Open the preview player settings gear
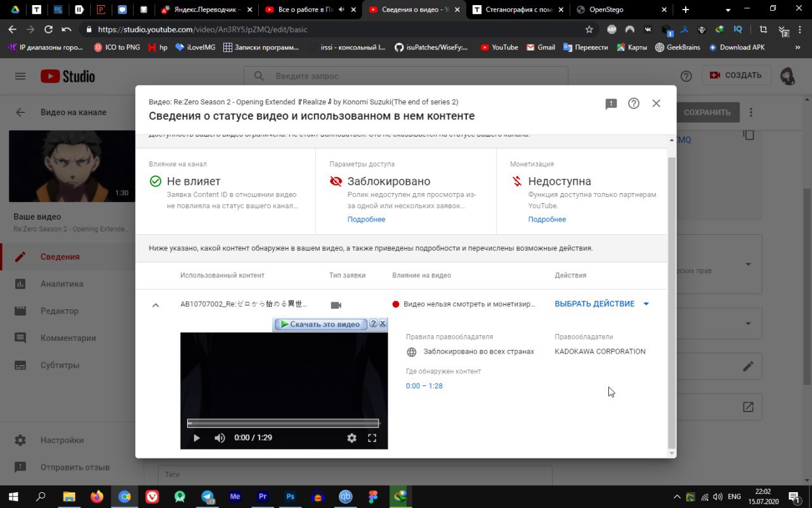This screenshot has width=812, height=508. coord(351,438)
